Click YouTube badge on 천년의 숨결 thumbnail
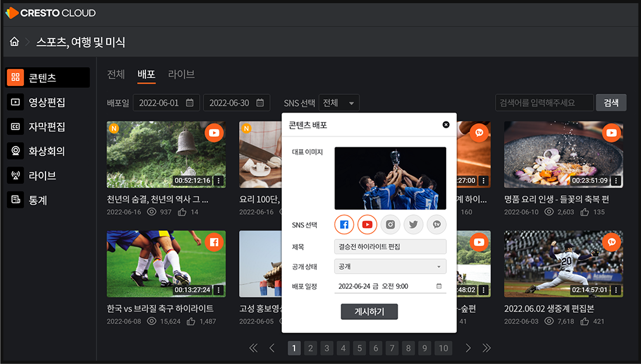 click(214, 133)
